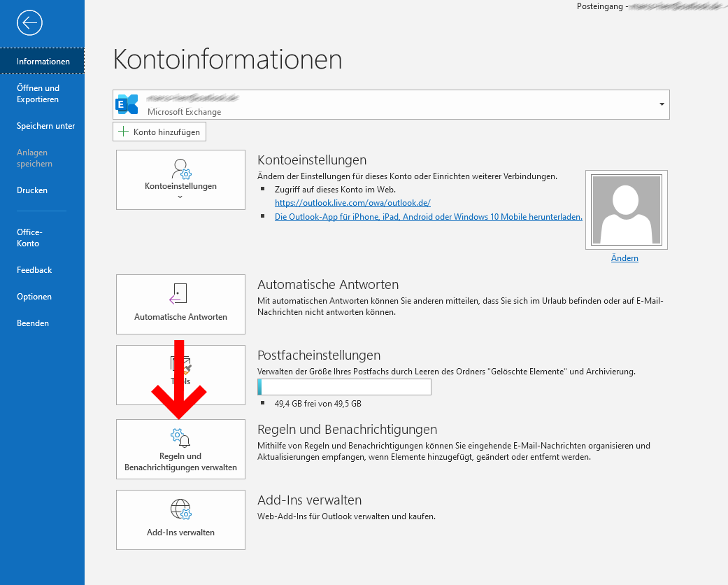Click the globe-with-gear Add-Ins icon

[180, 509]
